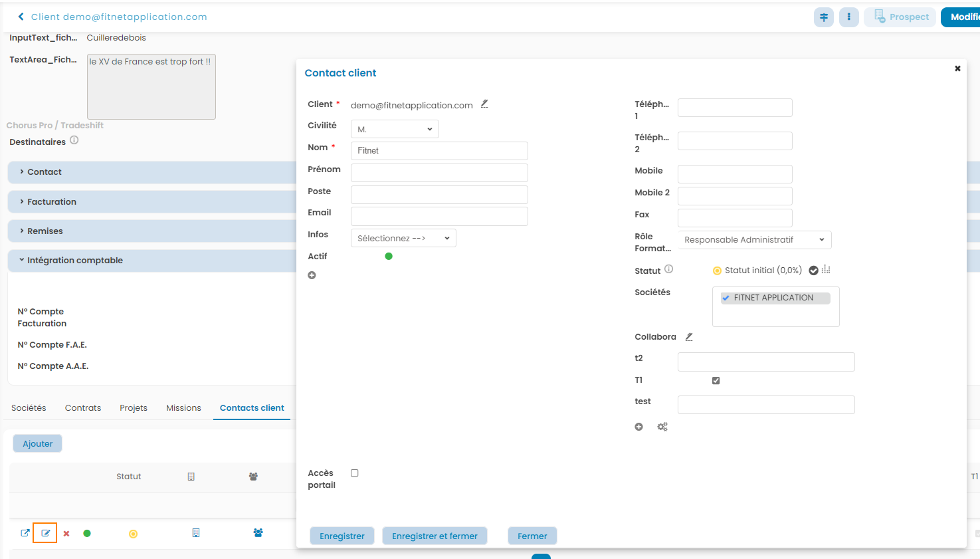Click the plus icon under Actif
Image resolution: width=980 pixels, height=559 pixels.
tap(312, 275)
